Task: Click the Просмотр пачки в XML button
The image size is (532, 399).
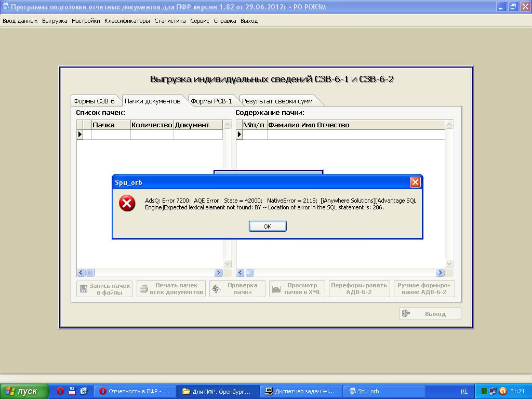Action: tap(297, 289)
